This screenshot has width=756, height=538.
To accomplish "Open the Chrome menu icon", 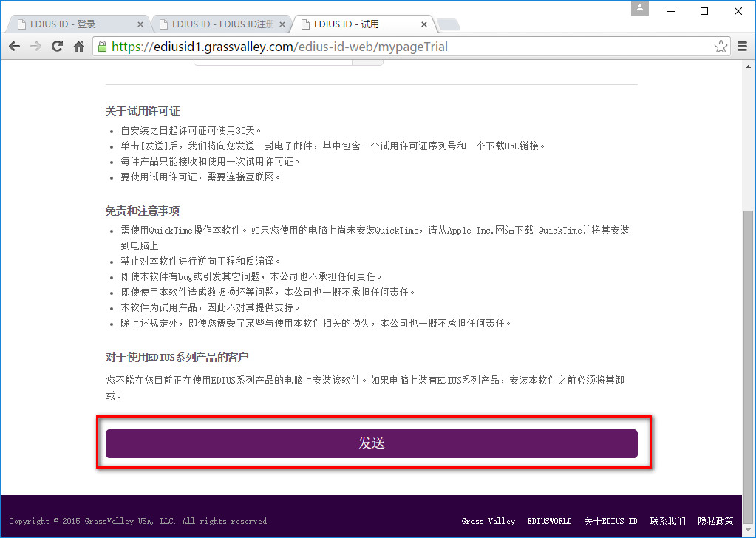I will pyautogui.click(x=741, y=46).
